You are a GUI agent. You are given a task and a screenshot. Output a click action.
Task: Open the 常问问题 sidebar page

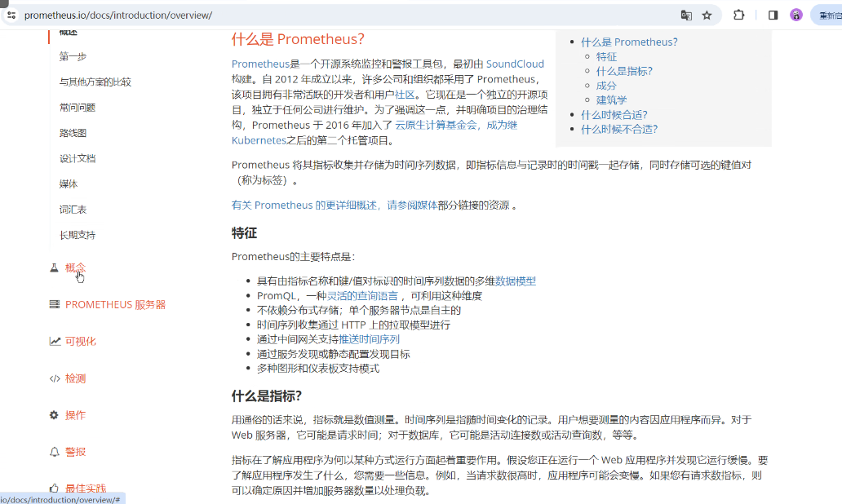[x=78, y=108]
